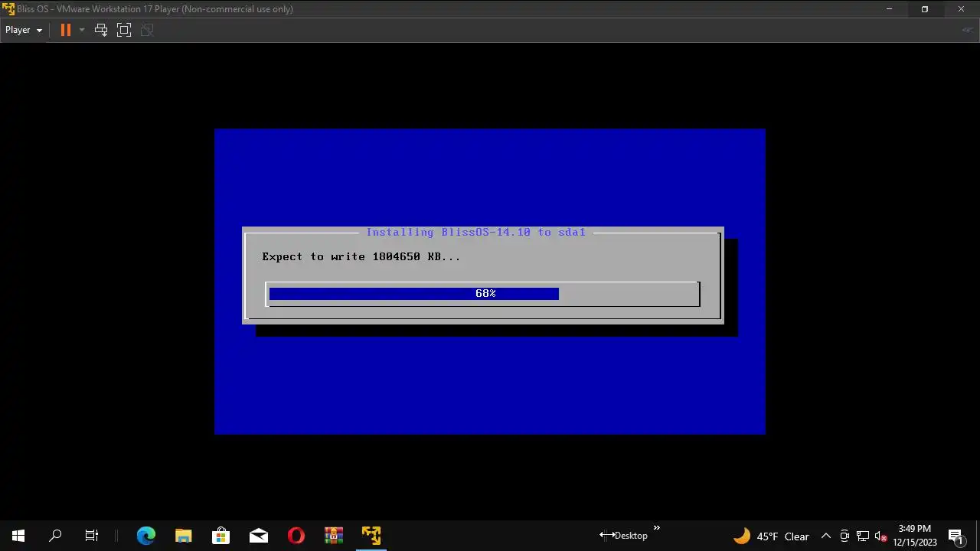This screenshot has height=551, width=980.
Task: Click the VMware title bar app icon
Action: pyautogui.click(x=8, y=9)
